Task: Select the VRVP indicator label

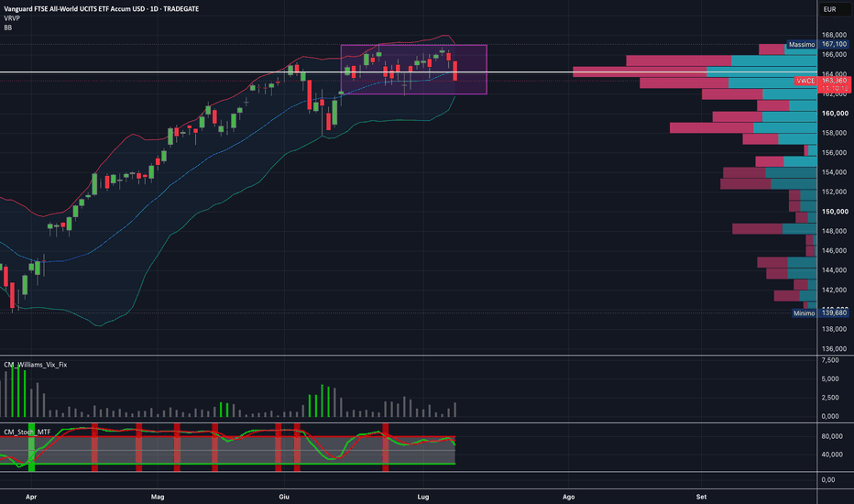Action: 12,18
